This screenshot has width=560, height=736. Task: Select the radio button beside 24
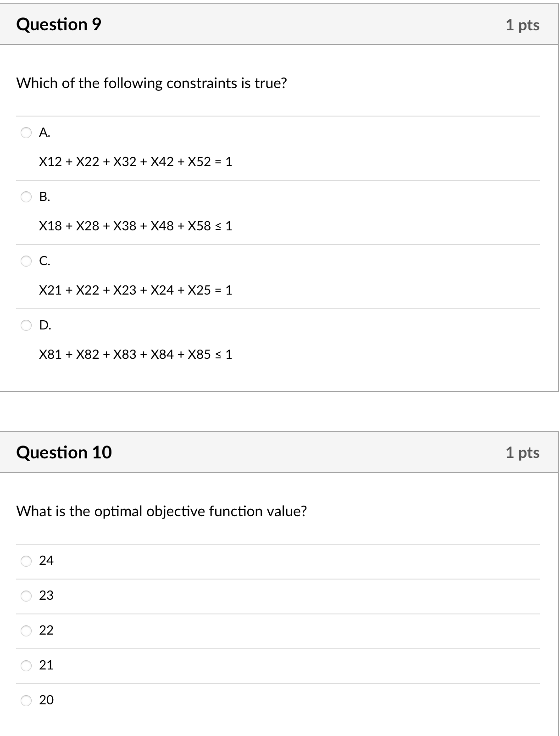point(27,561)
